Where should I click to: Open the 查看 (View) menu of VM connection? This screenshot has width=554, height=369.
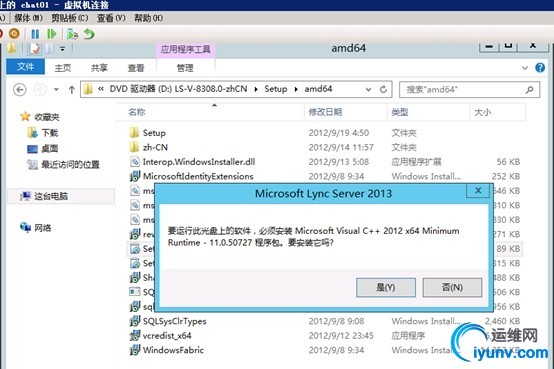coord(111,18)
